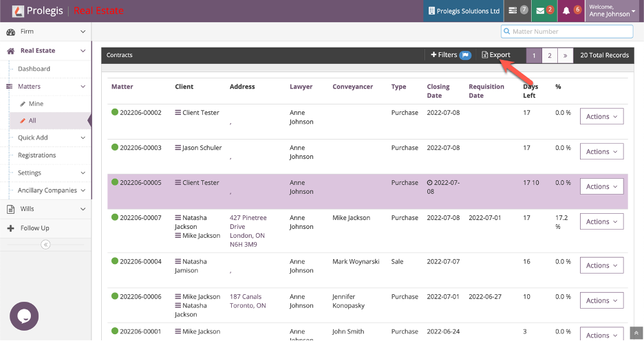Open the Filters panel

[450, 55]
